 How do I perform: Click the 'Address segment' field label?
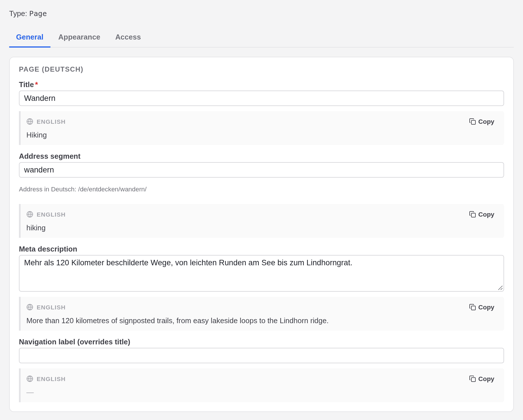click(x=50, y=156)
